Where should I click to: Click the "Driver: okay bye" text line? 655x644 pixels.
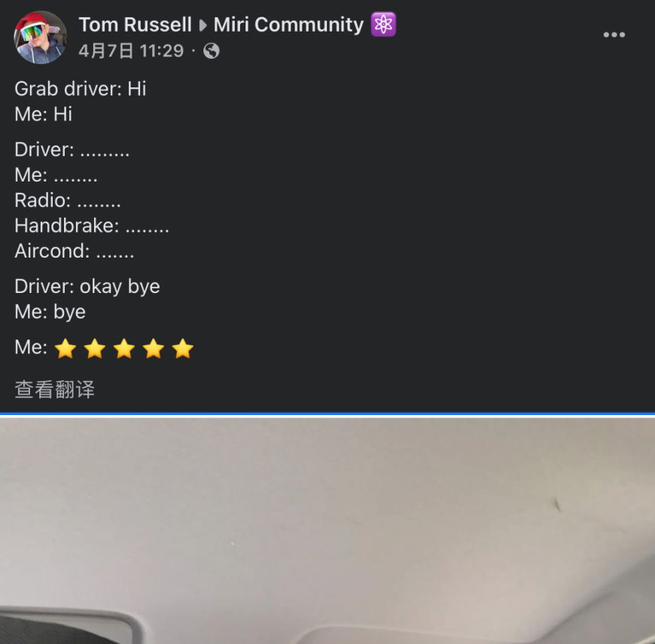point(87,287)
